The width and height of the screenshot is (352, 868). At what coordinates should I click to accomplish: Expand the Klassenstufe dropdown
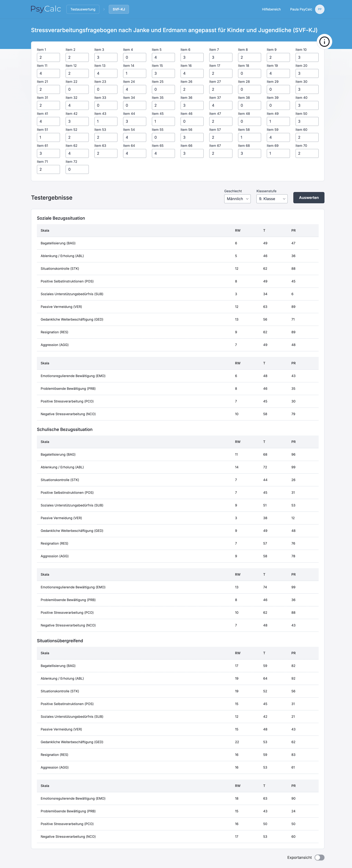pos(272,199)
